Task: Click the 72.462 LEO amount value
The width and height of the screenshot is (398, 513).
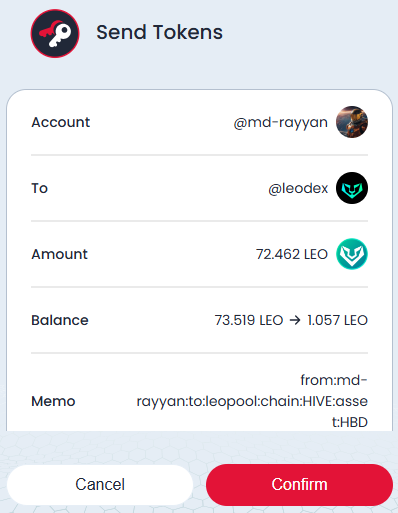Action: tap(292, 254)
